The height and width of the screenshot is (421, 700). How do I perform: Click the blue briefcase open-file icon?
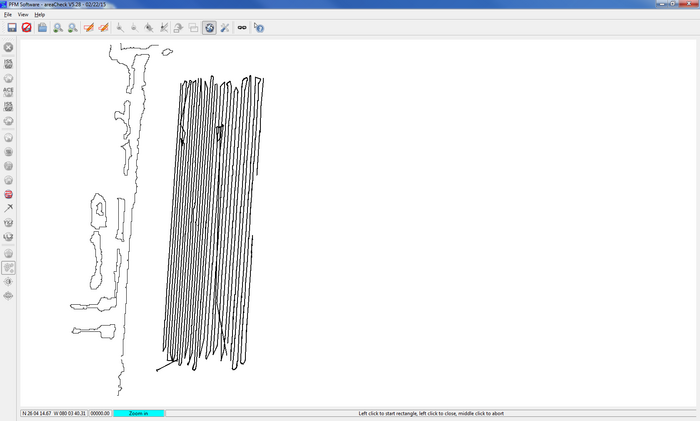coord(42,28)
